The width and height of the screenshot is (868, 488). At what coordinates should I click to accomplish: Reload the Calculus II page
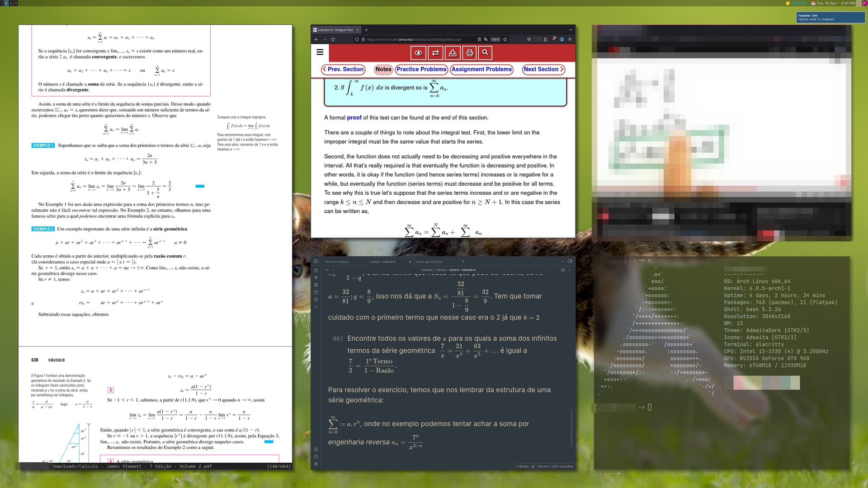tap(333, 39)
